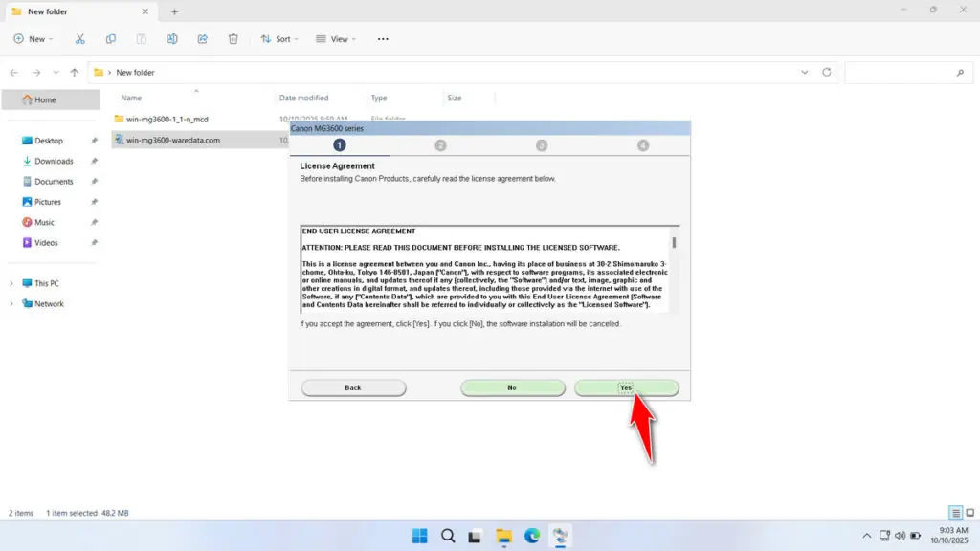Select the Rename icon in the toolbar

[x=172, y=38]
